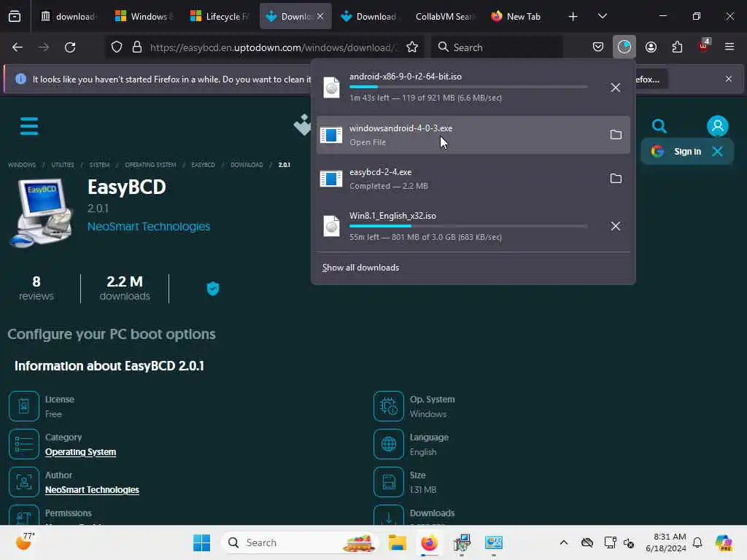The width and height of the screenshot is (747, 560).
Task: Open the Windows Start menu
Action: pyautogui.click(x=201, y=542)
